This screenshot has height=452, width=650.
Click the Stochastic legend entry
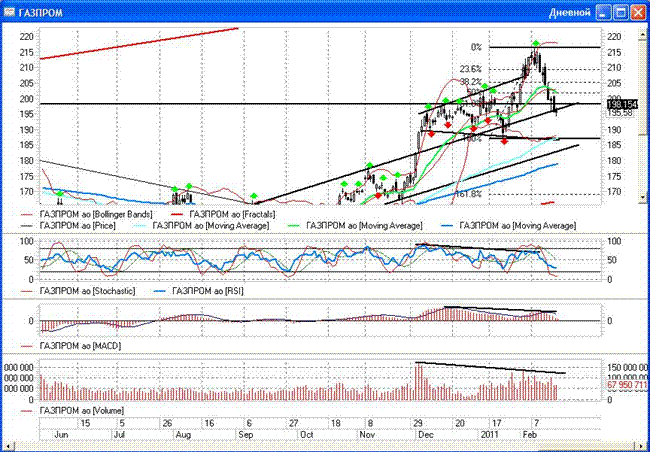tap(78, 291)
